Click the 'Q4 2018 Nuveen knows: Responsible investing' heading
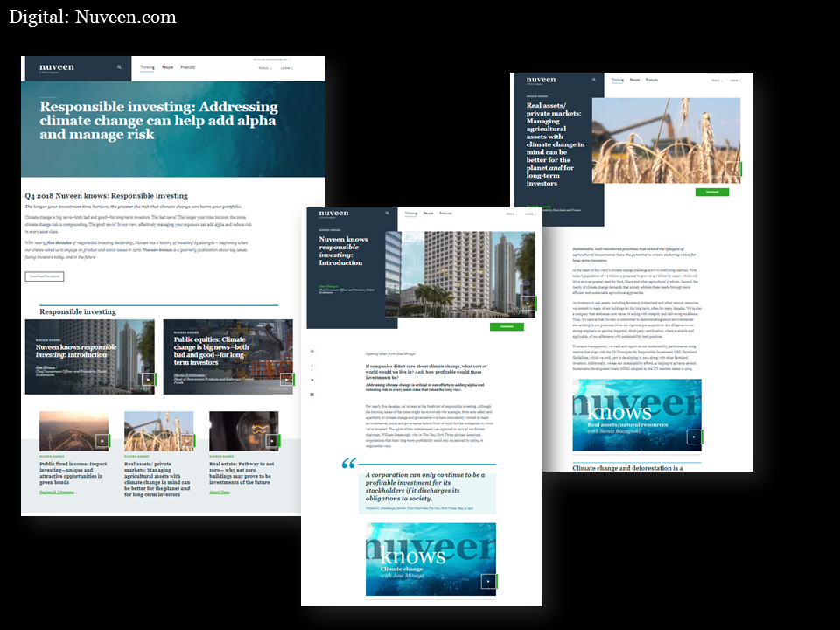This screenshot has height=630, width=840. [106, 195]
